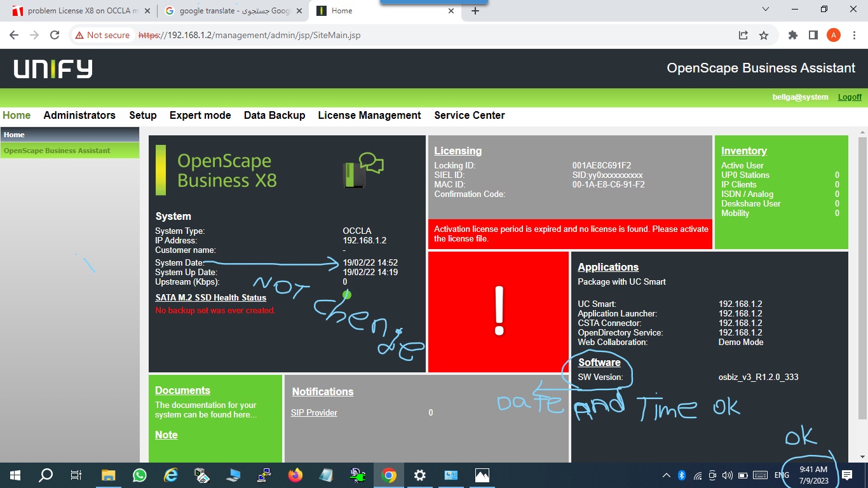
Task: Open the share page icon in address bar
Action: click(743, 36)
